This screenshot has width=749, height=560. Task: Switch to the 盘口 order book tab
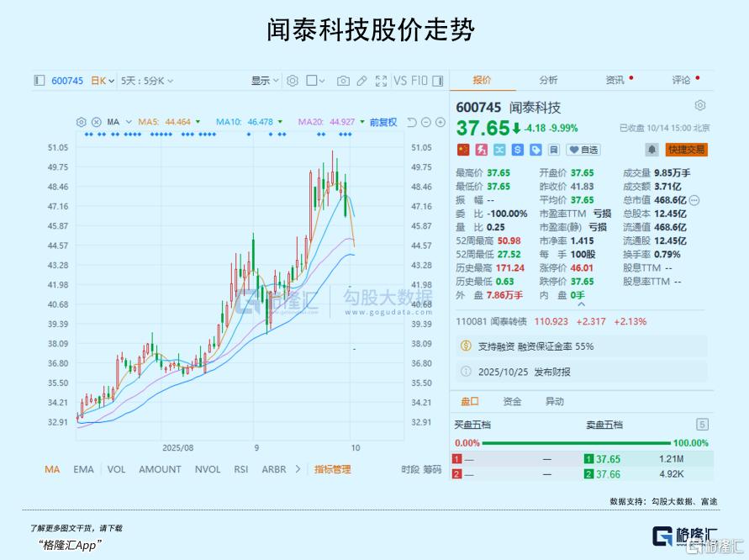[470, 401]
